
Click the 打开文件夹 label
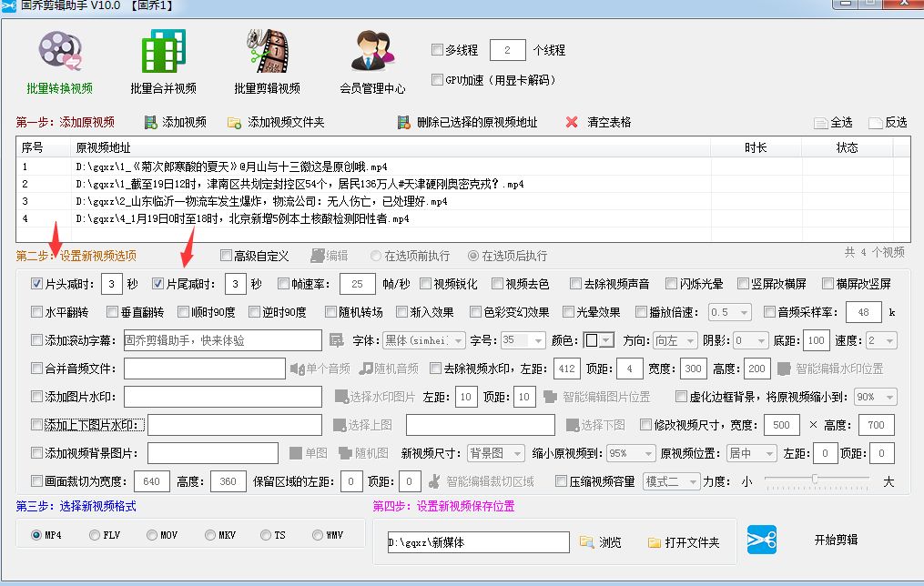pos(692,542)
